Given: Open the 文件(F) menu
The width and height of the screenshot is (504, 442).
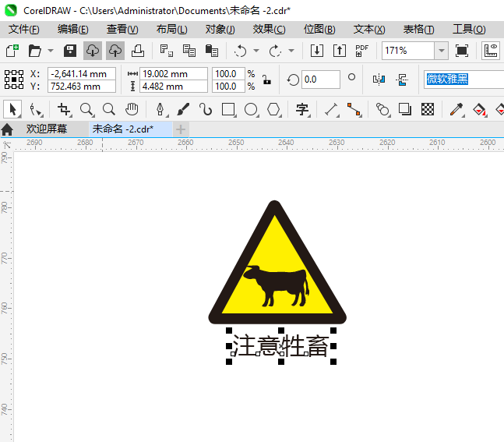Looking at the screenshot, I should [x=24, y=30].
